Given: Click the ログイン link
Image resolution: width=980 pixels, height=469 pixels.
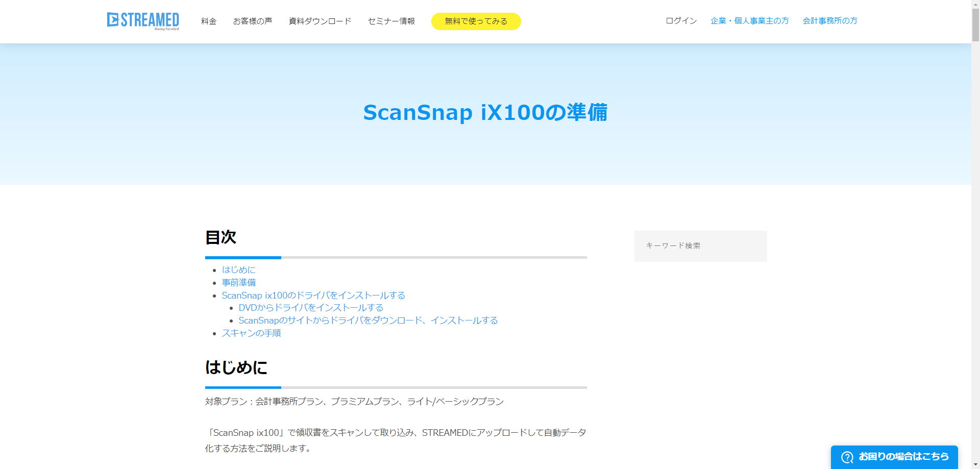Looking at the screenshot, I should 681,21.
